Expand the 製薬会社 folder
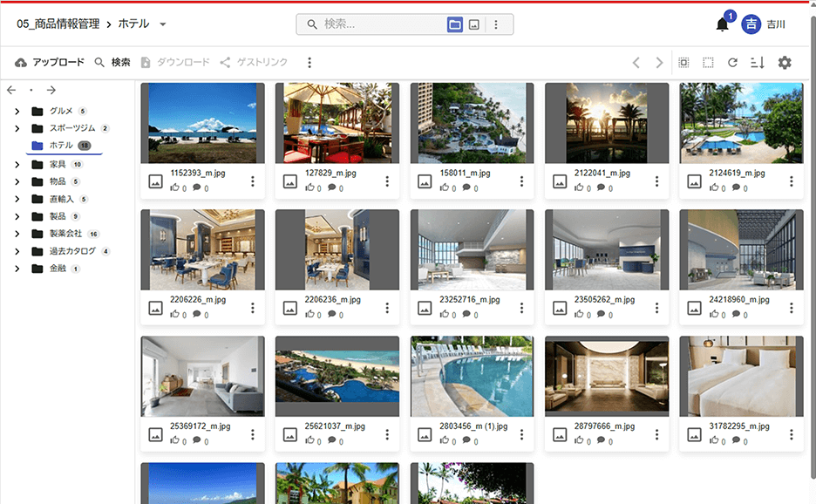816x504 pixels. click(17, 234)
